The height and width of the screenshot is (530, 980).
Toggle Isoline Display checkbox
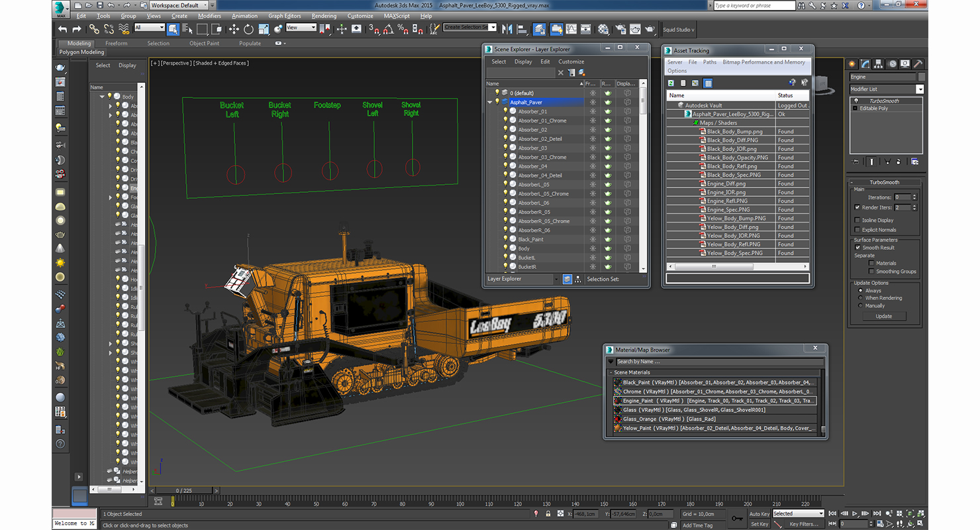857,220
